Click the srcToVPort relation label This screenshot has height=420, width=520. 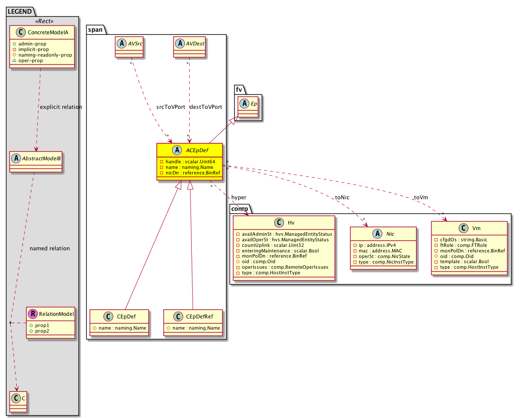[x=170, y=107]
